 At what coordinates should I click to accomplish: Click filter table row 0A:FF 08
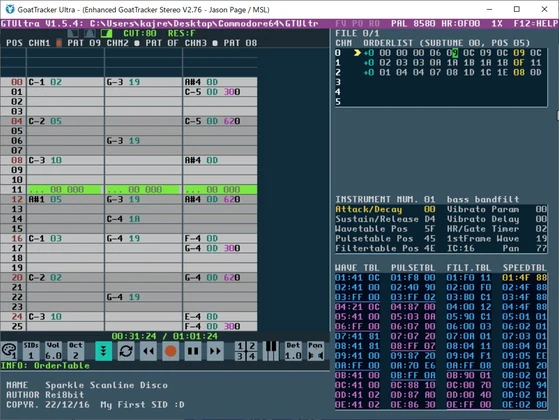tap(469, 365)
